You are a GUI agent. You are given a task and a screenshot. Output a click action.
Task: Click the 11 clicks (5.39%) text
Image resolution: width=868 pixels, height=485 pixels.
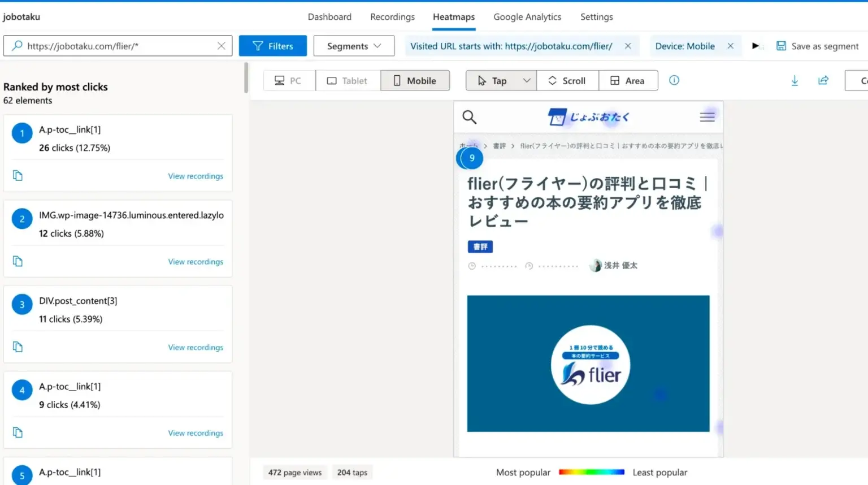point(71,319)
